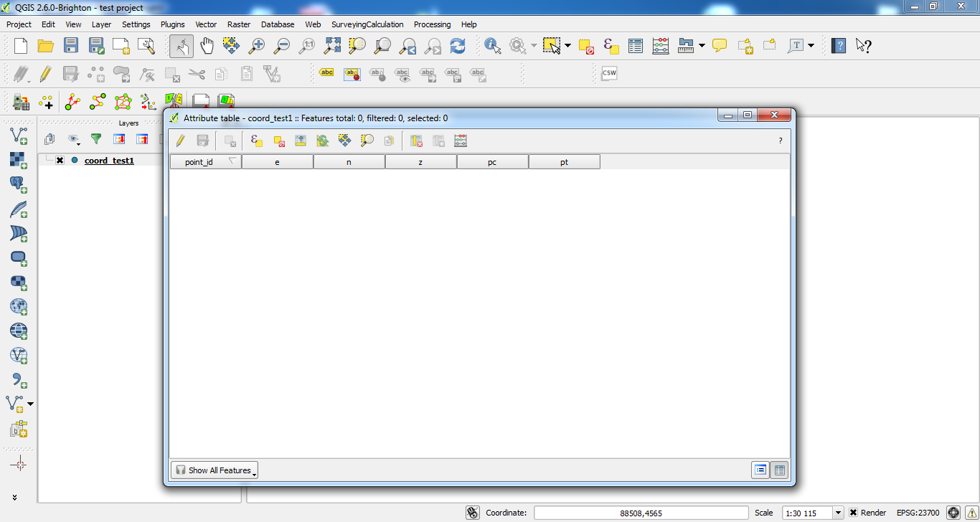Click Zoom map to selected rows icon
This screenshot has height=522, width=980.
click(x=367, y=141)
